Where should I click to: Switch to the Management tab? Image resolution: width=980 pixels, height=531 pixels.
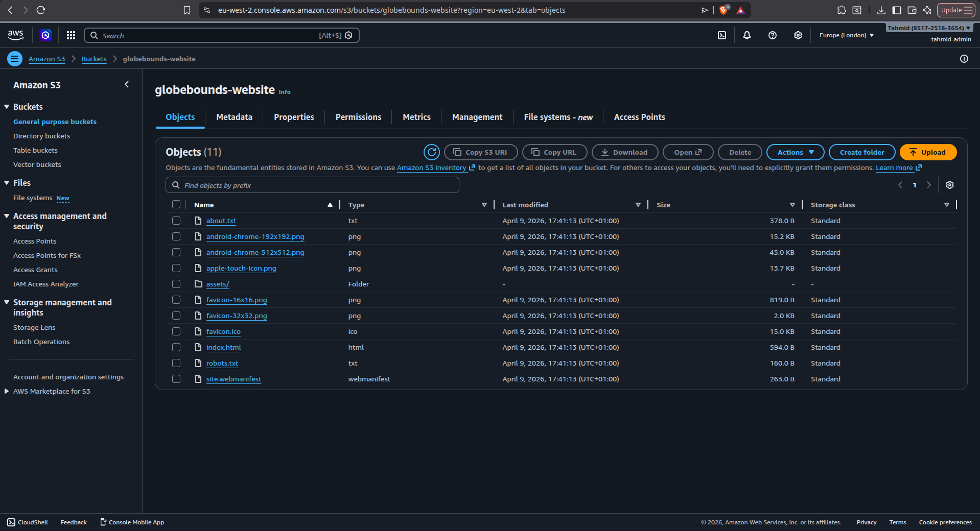(x=477, y=117)
